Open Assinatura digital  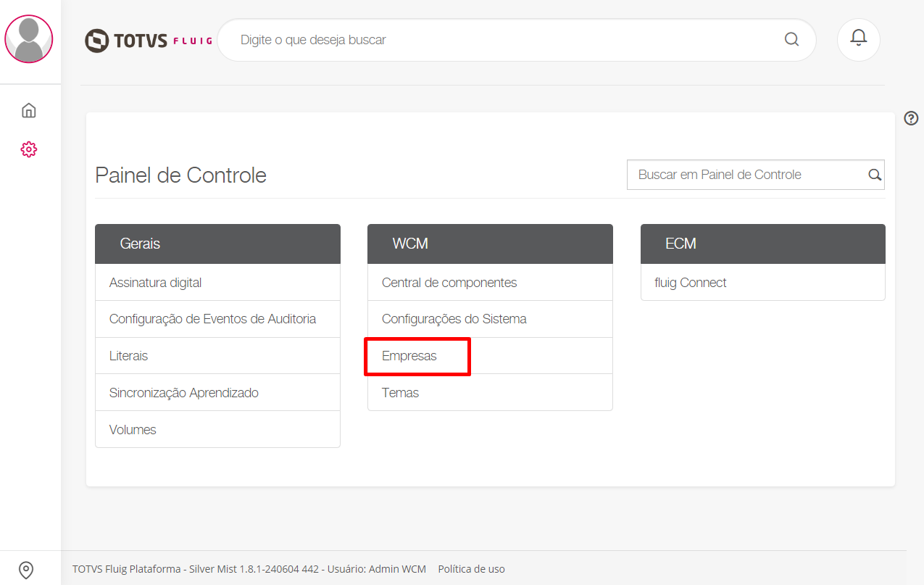click(217, 283)
